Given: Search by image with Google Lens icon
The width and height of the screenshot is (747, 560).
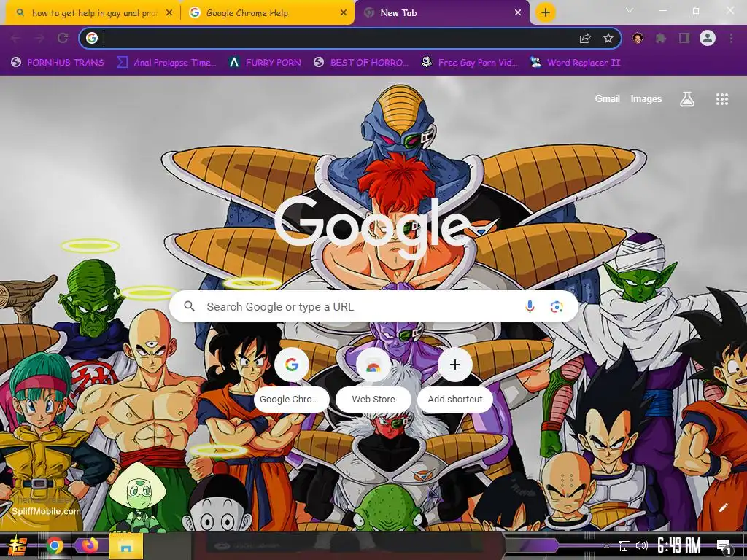Looking at the screenshot, I should pos(557,307).
